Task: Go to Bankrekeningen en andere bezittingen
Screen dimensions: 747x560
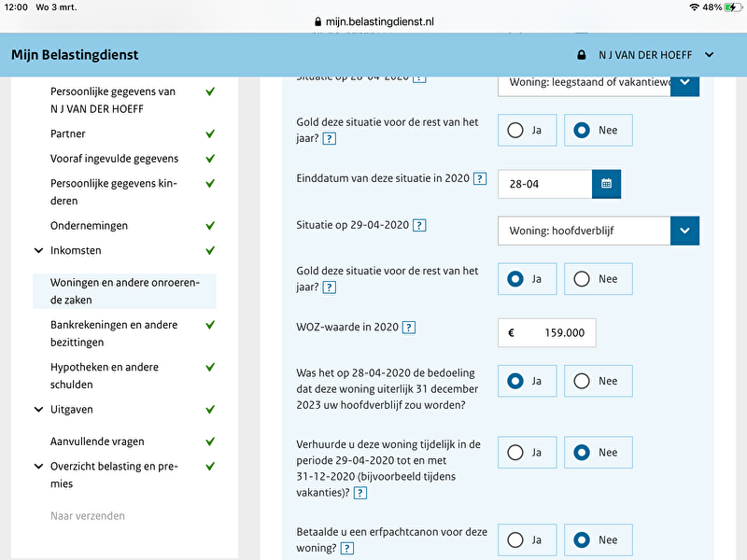Action: [x=115, y=333]
